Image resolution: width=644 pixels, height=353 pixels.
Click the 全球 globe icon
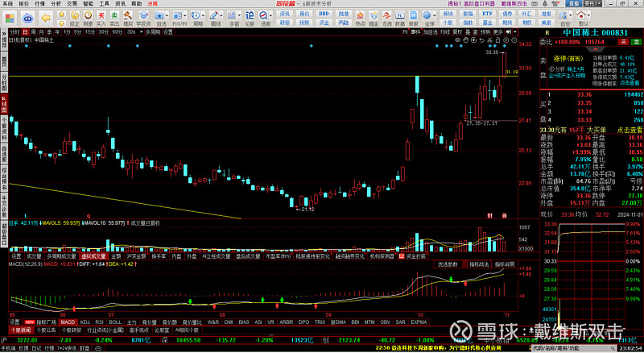coord(427,15)
